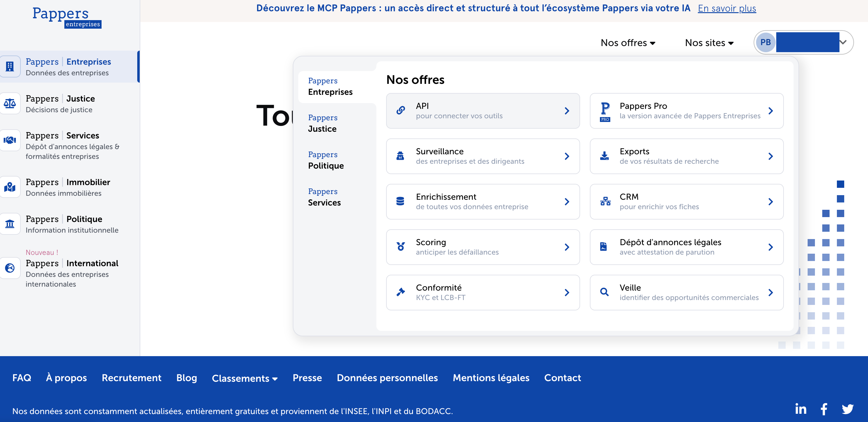Image resolution: width=868 pixels, height=422 pixels.
Task: Click the Pappers International globe icon
Action: (x=10, y=268)
